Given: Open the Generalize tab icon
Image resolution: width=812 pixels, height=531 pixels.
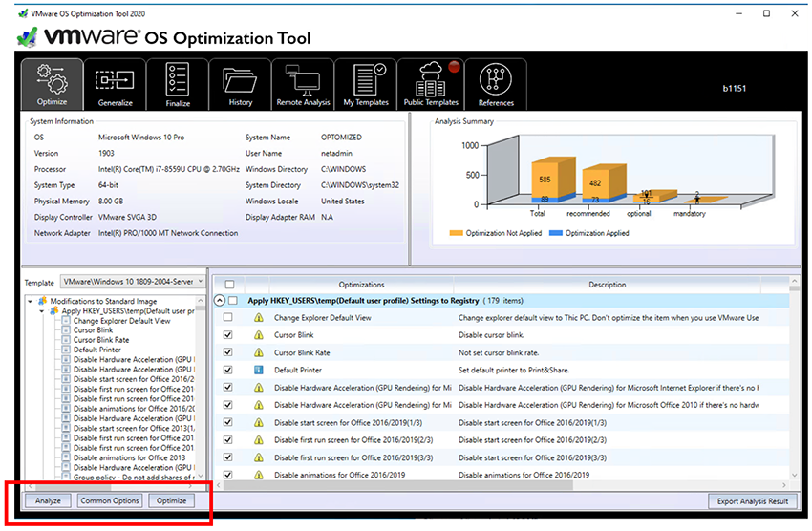Looking at the screenshot, I should click(x=115, y=79).
